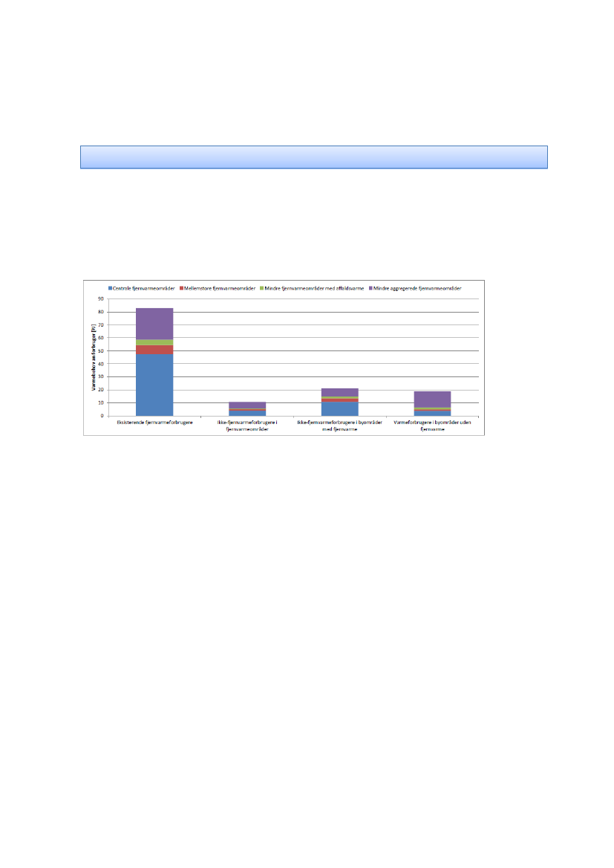614x868 pixels.
Task: Click the purple Mindre aggregerede fjernvarmeområder legend swatch
Action: [x=371, y=288]
